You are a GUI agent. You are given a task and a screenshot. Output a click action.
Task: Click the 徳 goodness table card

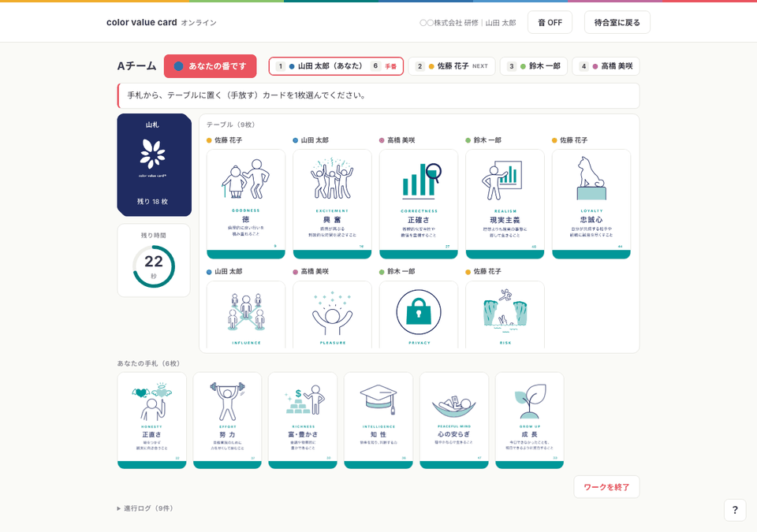(246, 203)
